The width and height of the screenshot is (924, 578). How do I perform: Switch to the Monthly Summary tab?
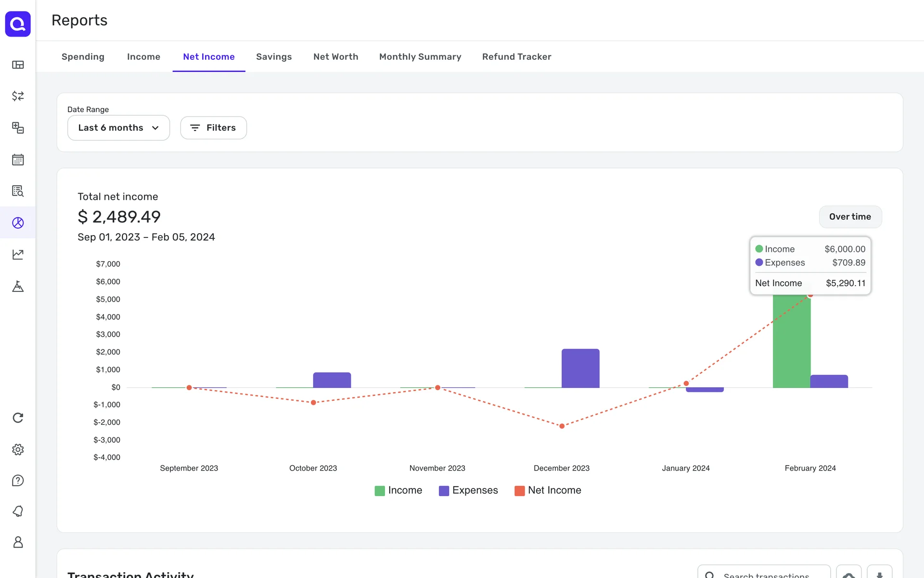pos(420,57)
